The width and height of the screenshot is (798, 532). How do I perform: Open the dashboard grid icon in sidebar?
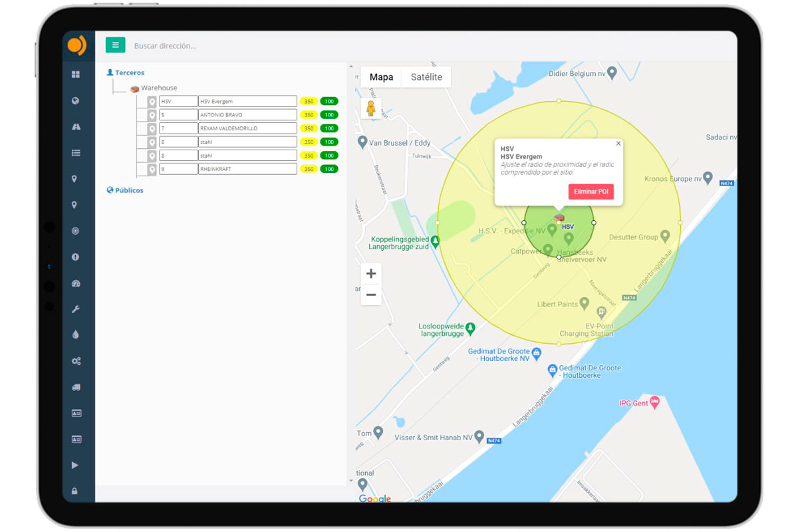click(x=76, y=74)
